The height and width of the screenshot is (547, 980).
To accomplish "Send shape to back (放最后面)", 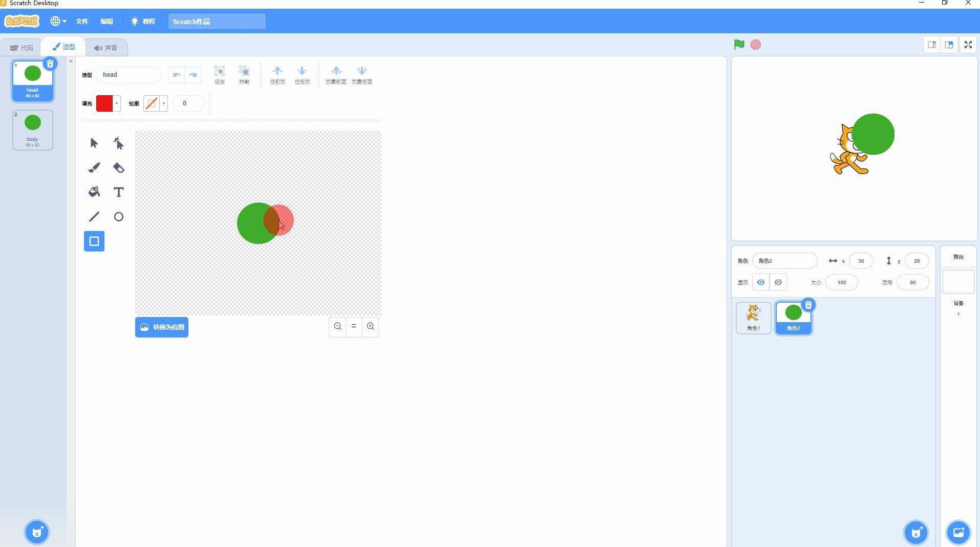I will (x=362, y=75).
